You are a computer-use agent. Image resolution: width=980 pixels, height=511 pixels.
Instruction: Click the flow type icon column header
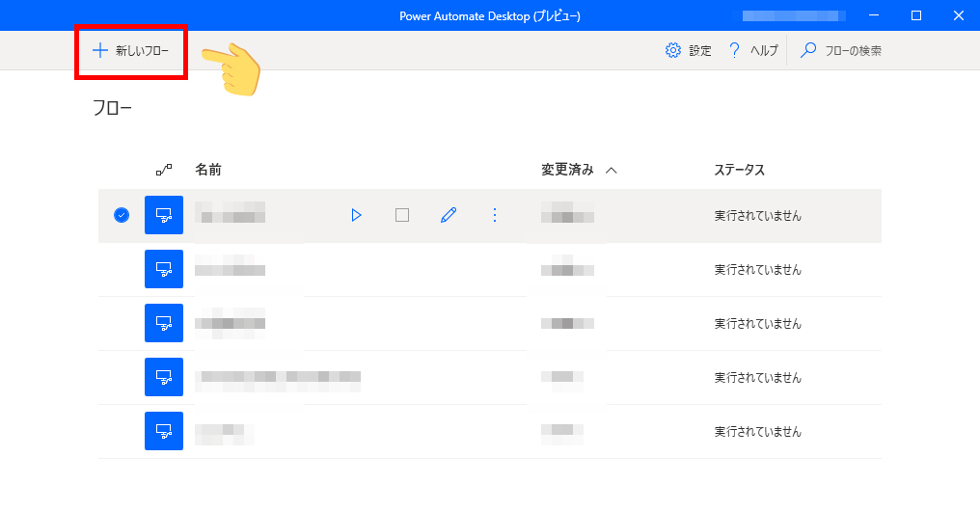(x=164, y=170)
